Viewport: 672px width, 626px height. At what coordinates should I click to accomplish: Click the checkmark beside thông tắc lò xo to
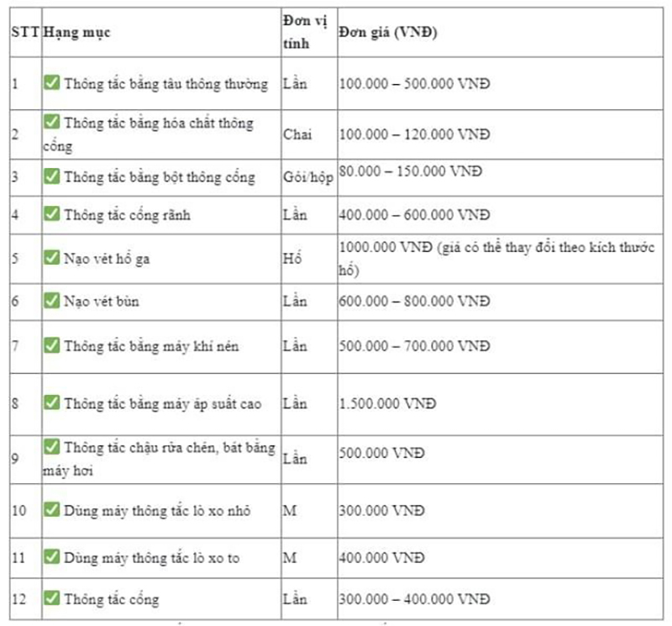tap(52, 556)
